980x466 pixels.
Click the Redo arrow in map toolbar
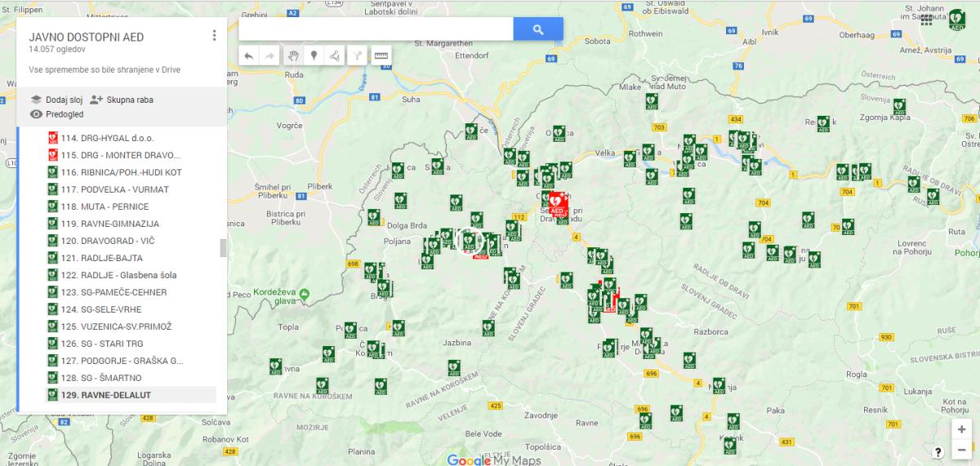pos(269,55)
